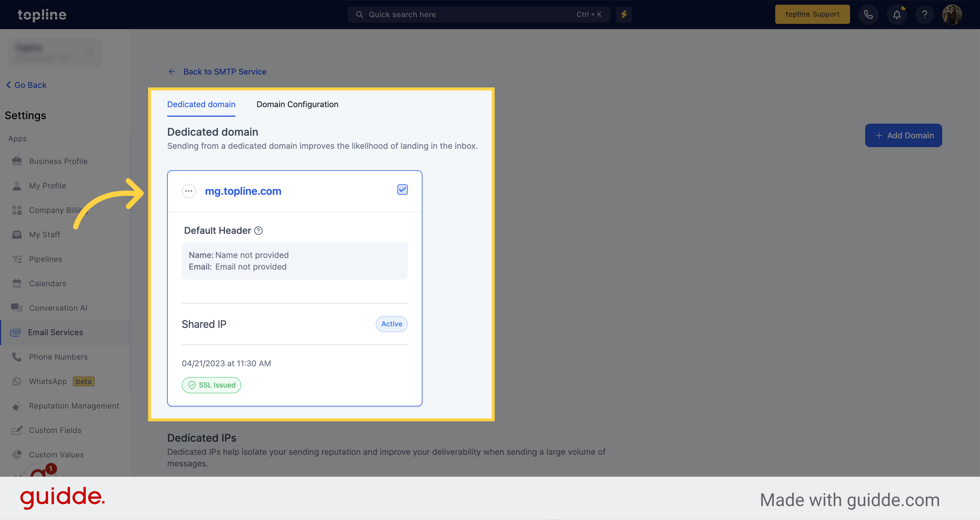This screenshot has width=980, height=520.
Task: Open the notifications bell
Action: click(x=897, y=15)
